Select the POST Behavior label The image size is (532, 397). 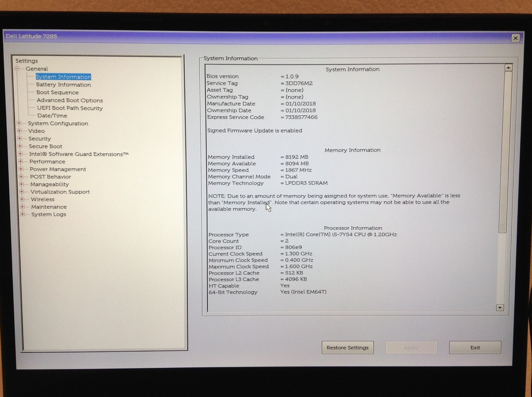(51, 177)
